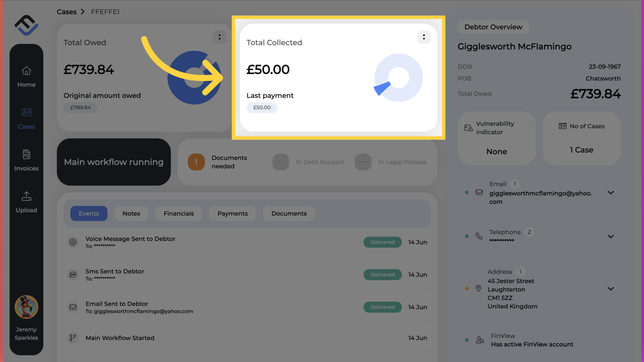The image size is (644, 362).
Task: Expand the Address details dropdown
Action: point(610,289)
